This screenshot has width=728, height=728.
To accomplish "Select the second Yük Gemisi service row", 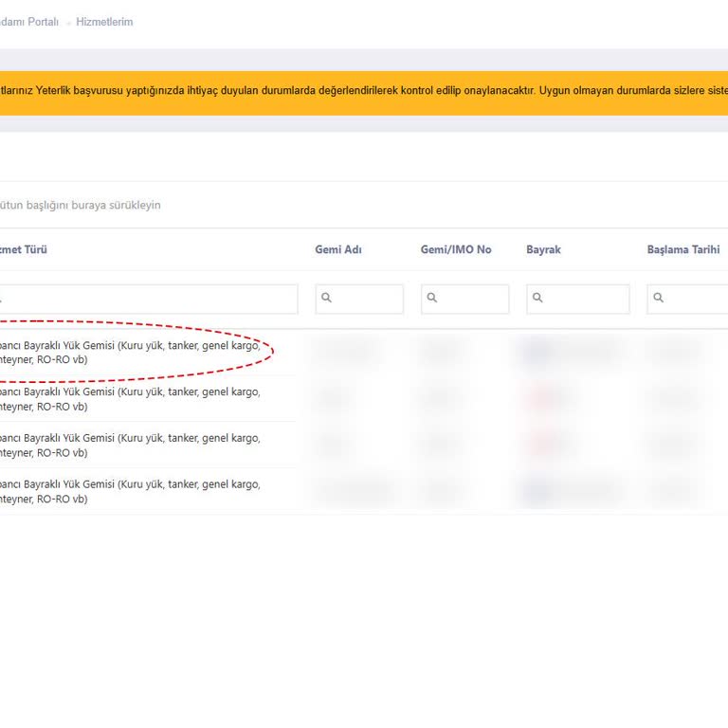I will point(128,399).
